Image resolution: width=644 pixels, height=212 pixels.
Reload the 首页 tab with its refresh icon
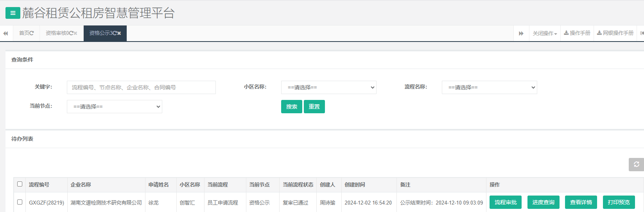(32, 33)
